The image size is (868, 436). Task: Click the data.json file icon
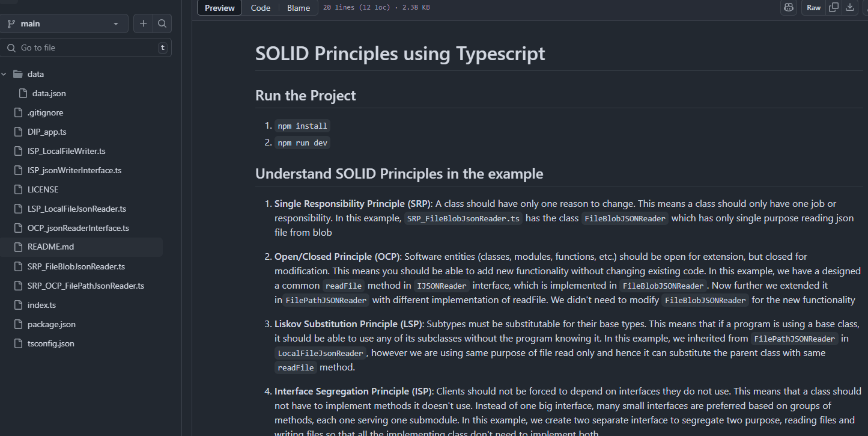[x=23, y=93]
